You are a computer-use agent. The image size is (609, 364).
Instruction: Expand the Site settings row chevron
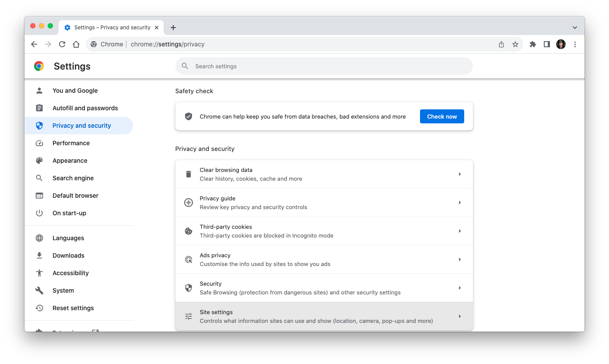459,316
